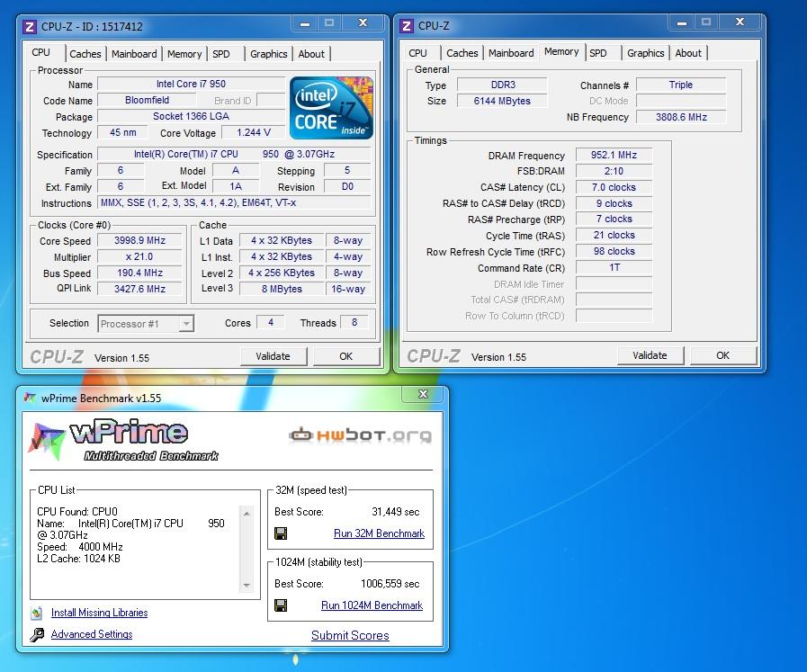Click the Multiplier value x 21.0
Viewport: 807px width, 672px height.
[140, 256]
